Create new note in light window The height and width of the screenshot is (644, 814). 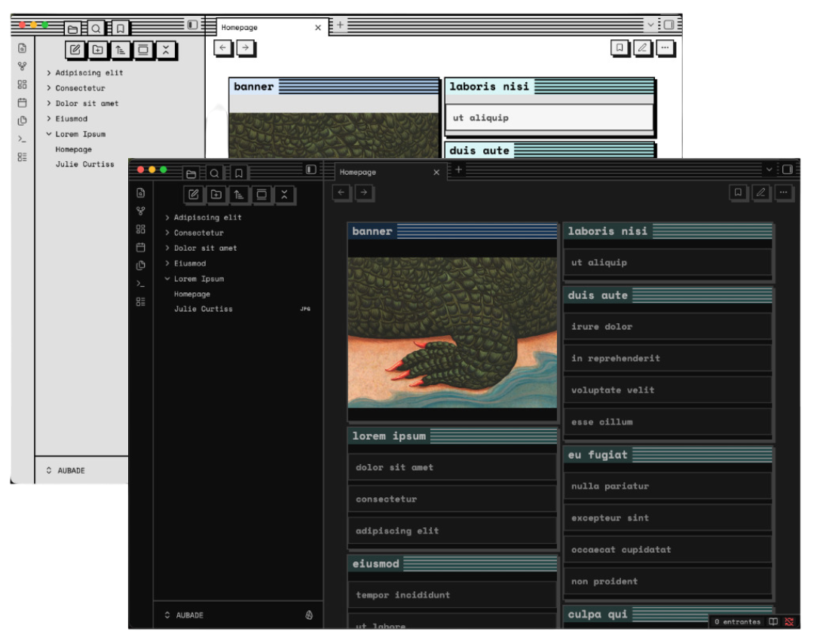coord(75,50)
